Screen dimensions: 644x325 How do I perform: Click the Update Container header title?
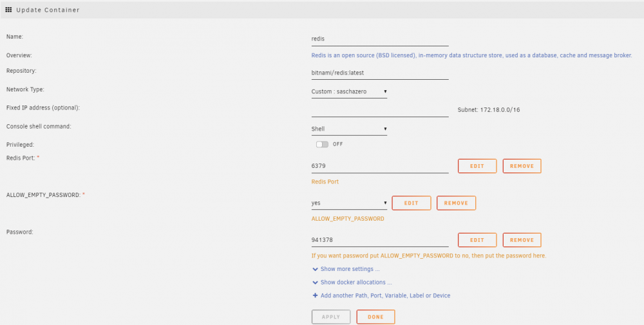point(48,10)
